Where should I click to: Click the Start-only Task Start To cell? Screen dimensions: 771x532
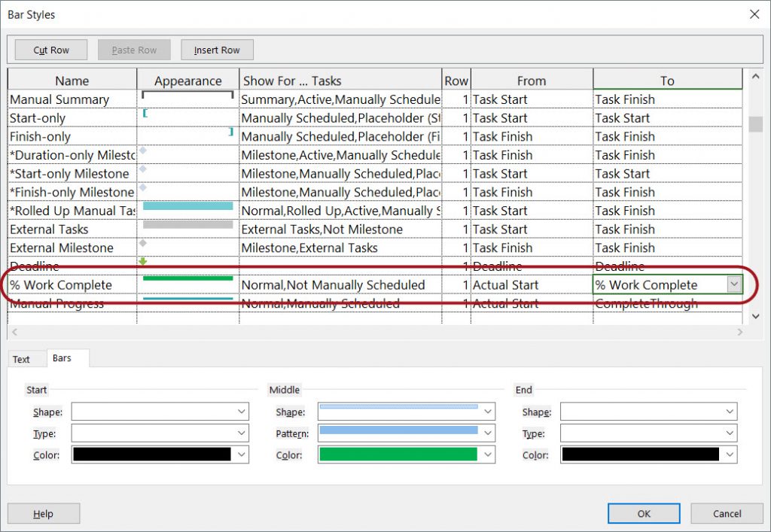tap(667, 118)
